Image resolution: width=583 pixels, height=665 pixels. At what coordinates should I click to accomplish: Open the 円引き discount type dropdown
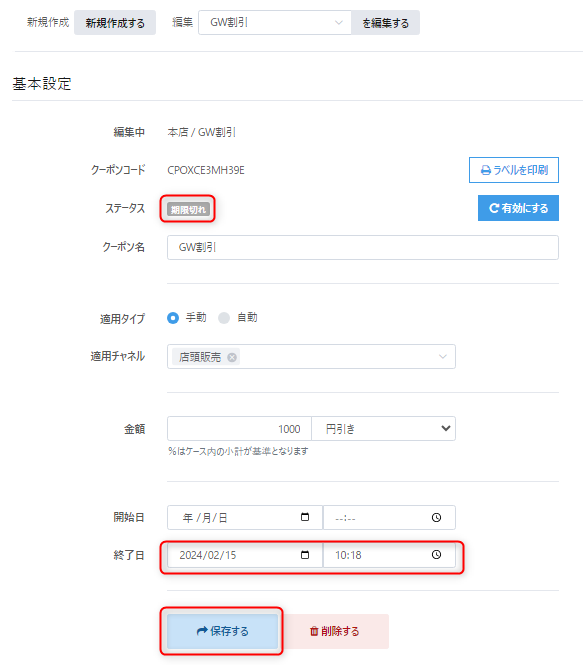coord(383,429)
